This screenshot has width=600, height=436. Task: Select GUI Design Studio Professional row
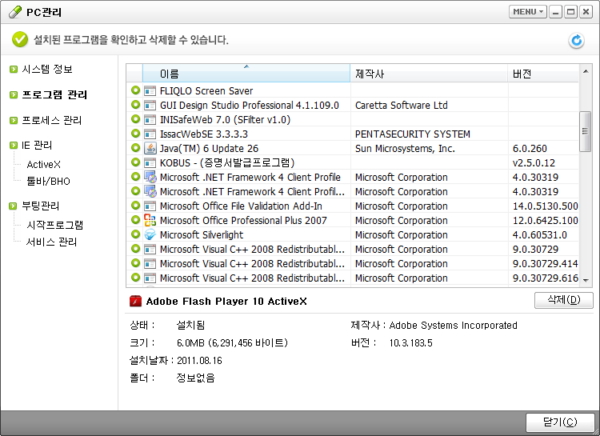pos(250,104)
